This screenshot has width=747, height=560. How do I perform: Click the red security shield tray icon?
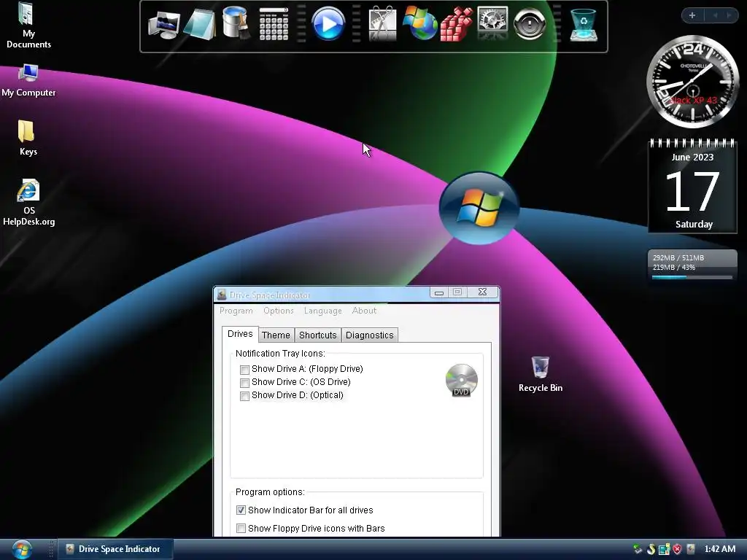click(677, 549)
